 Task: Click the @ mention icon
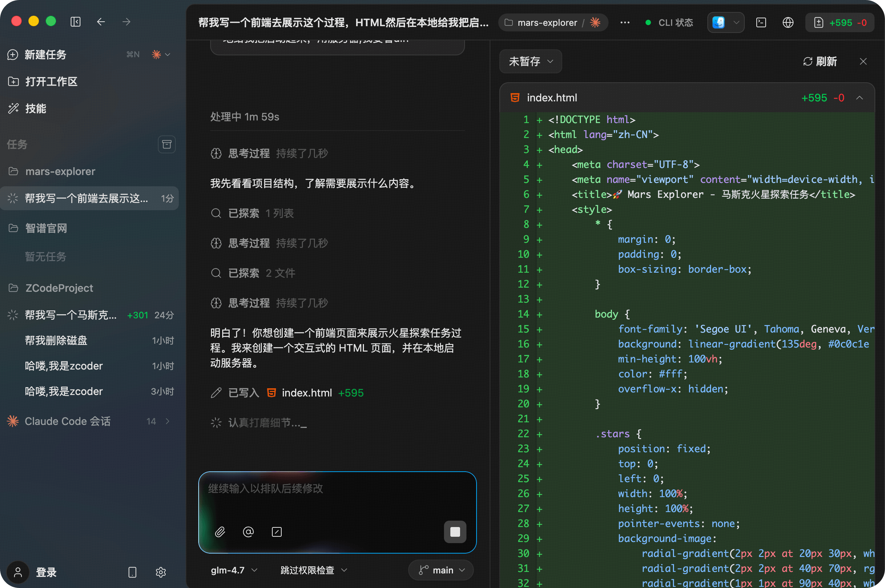click(x=248, y=532)
